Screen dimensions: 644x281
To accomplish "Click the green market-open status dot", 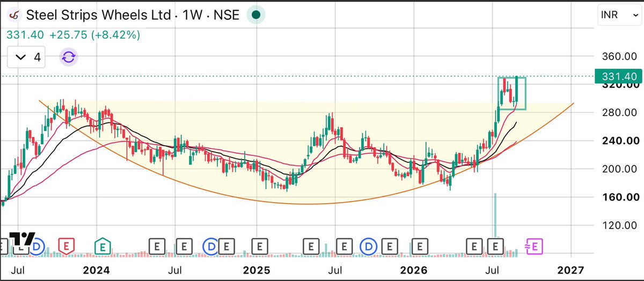I will [257, 15].
